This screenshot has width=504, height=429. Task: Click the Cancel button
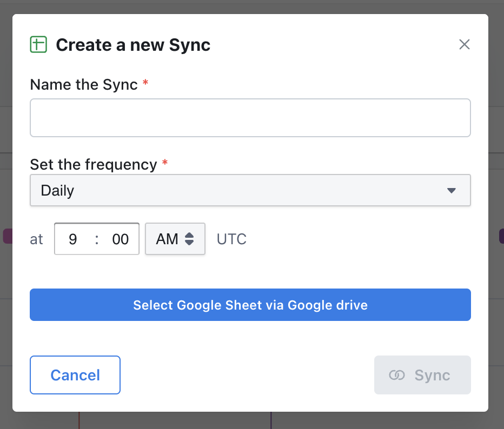pyautogui.click(x=75, y=375)
